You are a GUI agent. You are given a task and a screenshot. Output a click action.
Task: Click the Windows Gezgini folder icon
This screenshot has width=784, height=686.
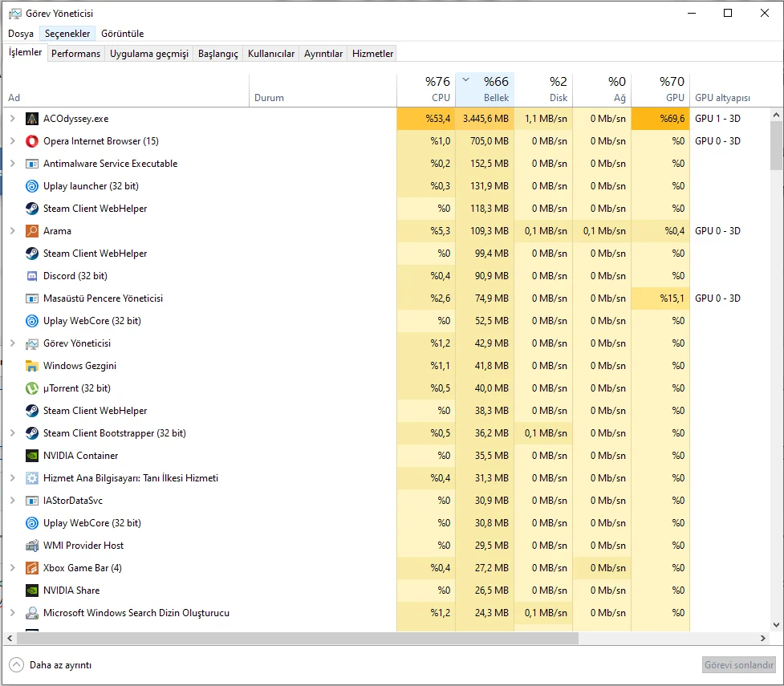32,366
